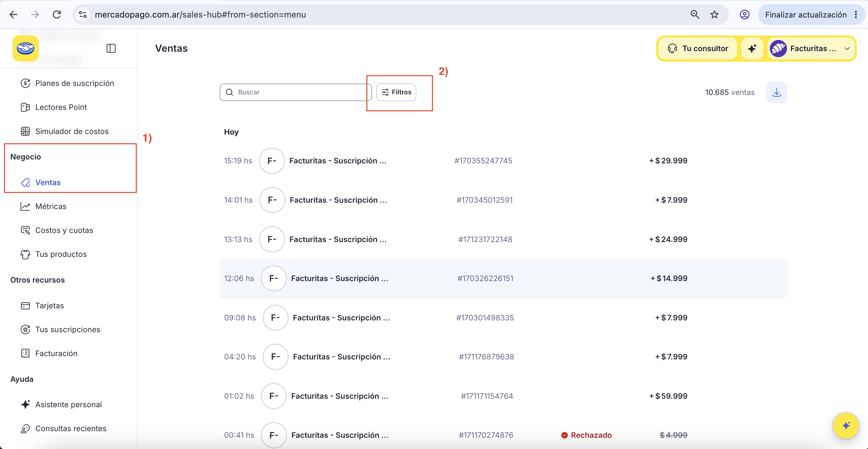Click the Otros recursos section heading
This screenshot has width=868, height=449.
pos(37,280)
